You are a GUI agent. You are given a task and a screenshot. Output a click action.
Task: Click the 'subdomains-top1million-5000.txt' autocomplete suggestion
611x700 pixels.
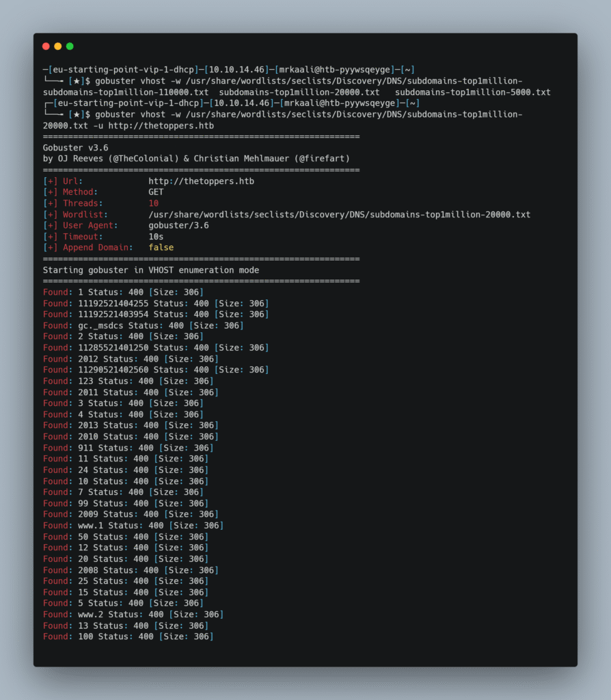click(x=472, y=92)
